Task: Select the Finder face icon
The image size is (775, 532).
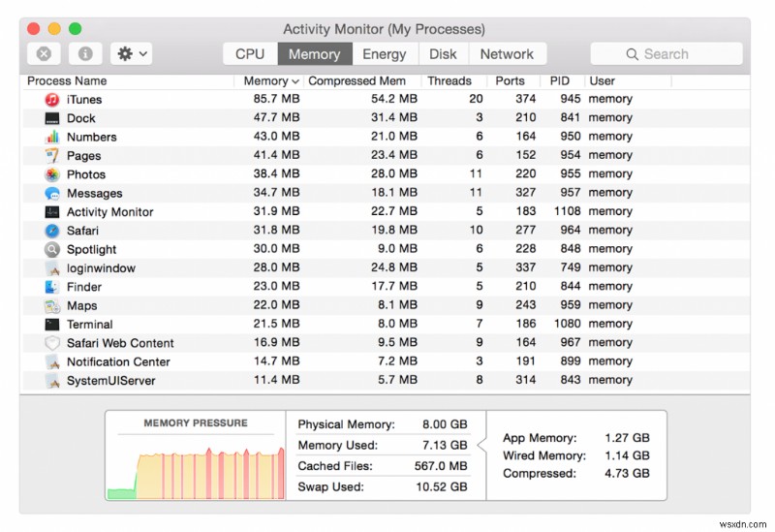Action: (x=52, y=287)
